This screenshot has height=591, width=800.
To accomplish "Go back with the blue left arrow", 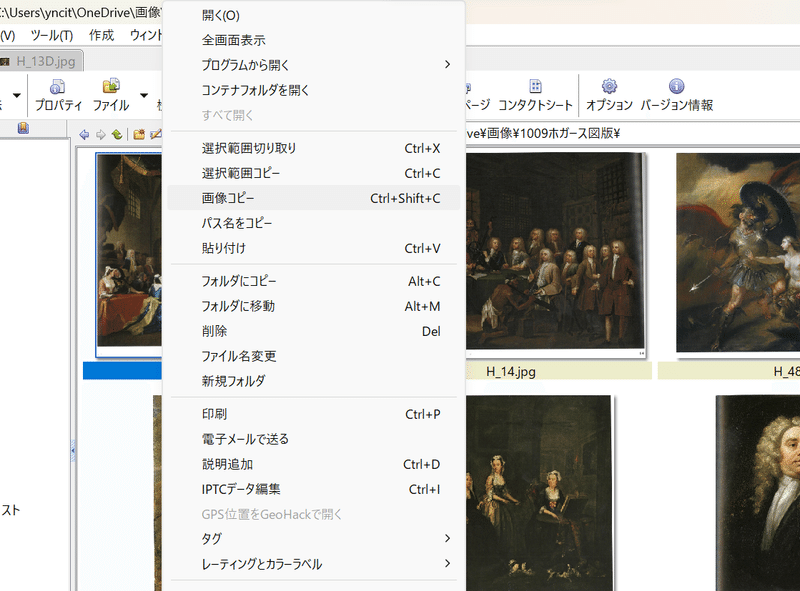I will (84, 134).
